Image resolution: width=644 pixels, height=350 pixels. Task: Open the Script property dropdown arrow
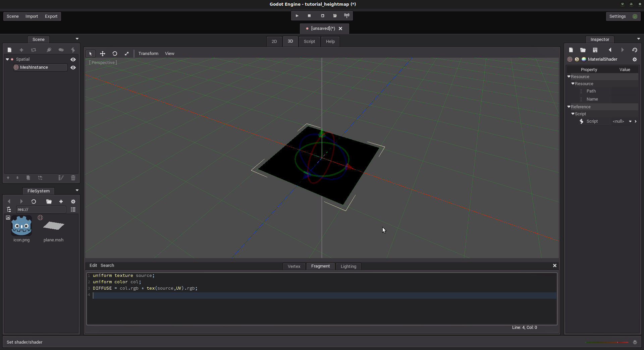[x=630, y=121]
